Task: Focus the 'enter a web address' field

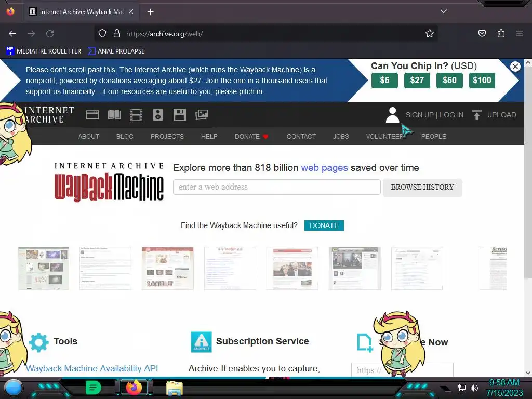Action: (x=276, y=187)
